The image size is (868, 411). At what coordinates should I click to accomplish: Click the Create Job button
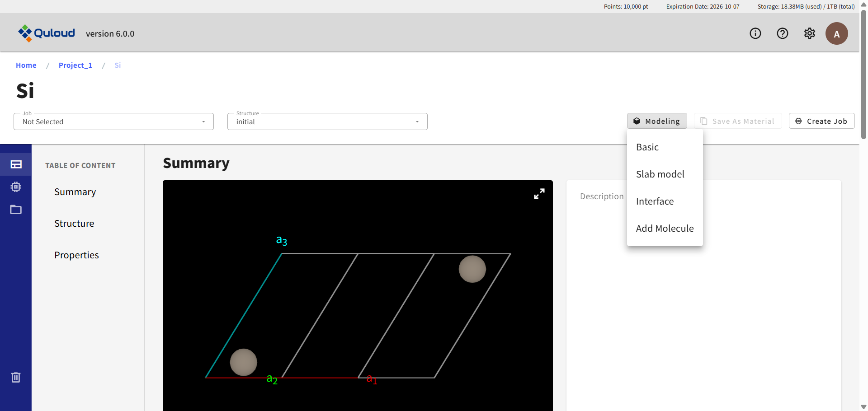point(821,121)
